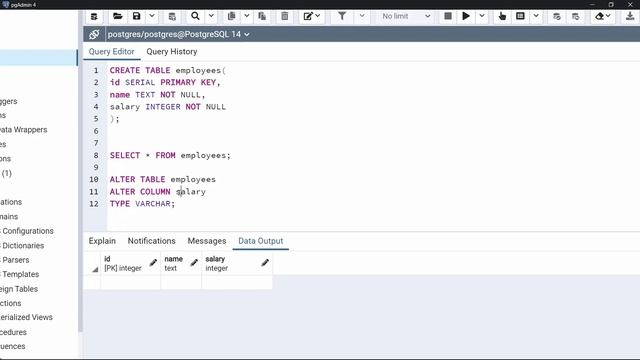This screenshot has height=360, width=640.
Task: Click the id [PK] integer column header
Action: click(x=130, y=263)
